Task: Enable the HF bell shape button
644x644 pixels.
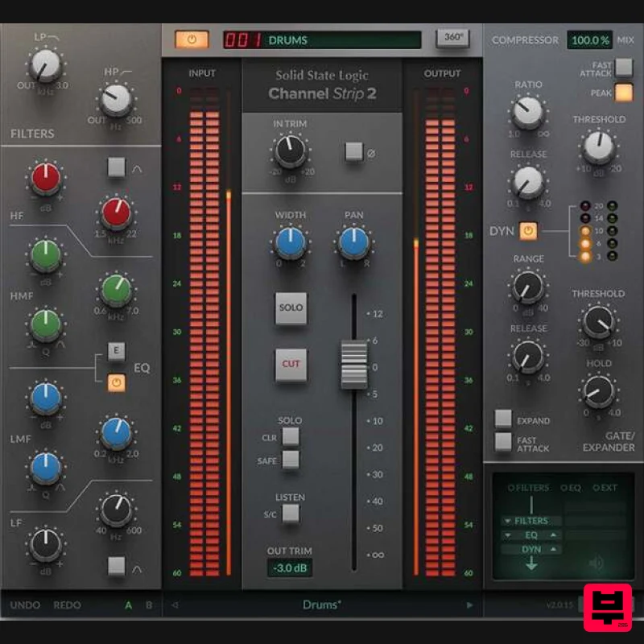Action: (x=116, y=167)
